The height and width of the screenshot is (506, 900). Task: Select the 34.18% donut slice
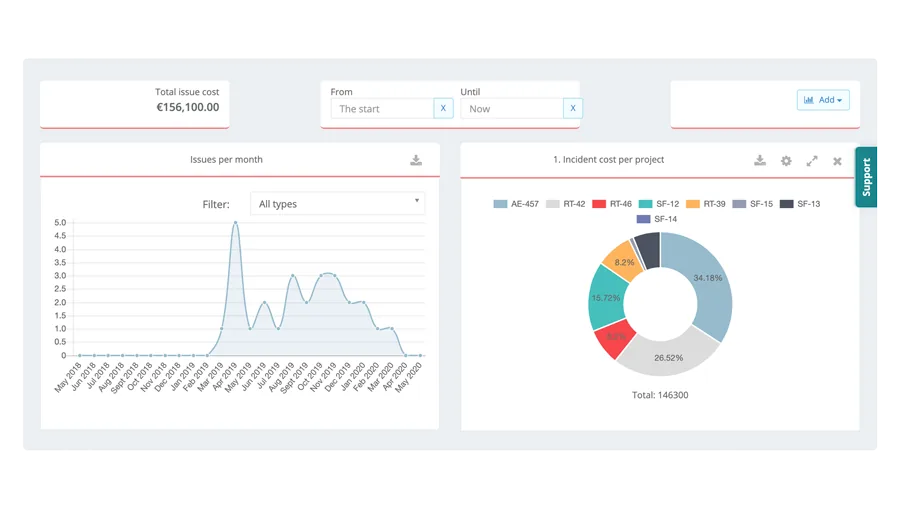click(709, 278)
